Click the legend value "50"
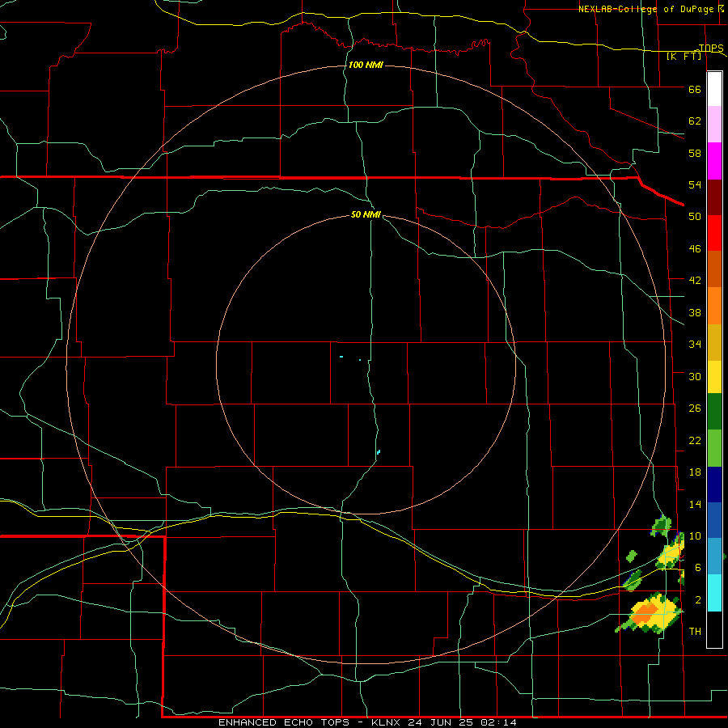The image size is (728, 728). point(695,216)
